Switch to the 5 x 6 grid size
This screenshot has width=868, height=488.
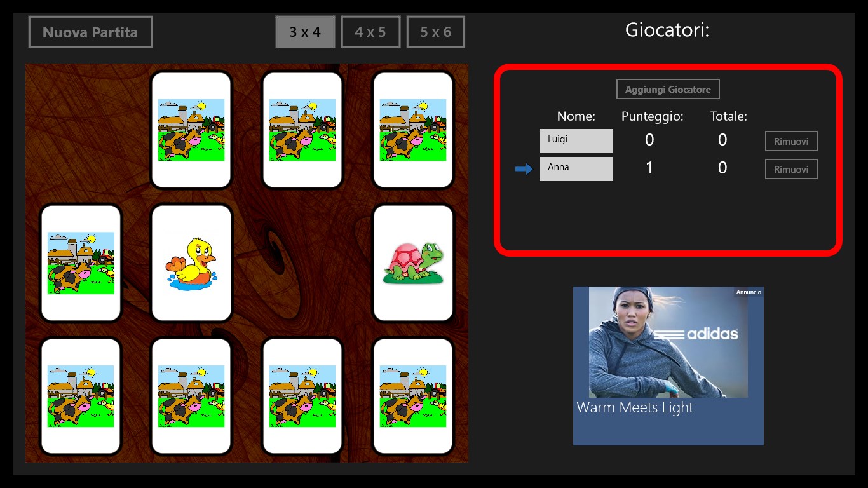pyautogui.click(x=436, y=32)
